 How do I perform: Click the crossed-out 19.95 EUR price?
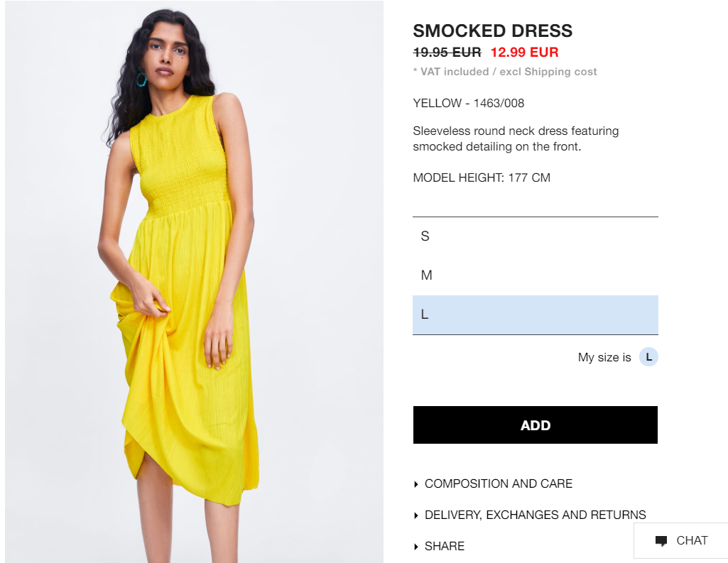(447, 52)
